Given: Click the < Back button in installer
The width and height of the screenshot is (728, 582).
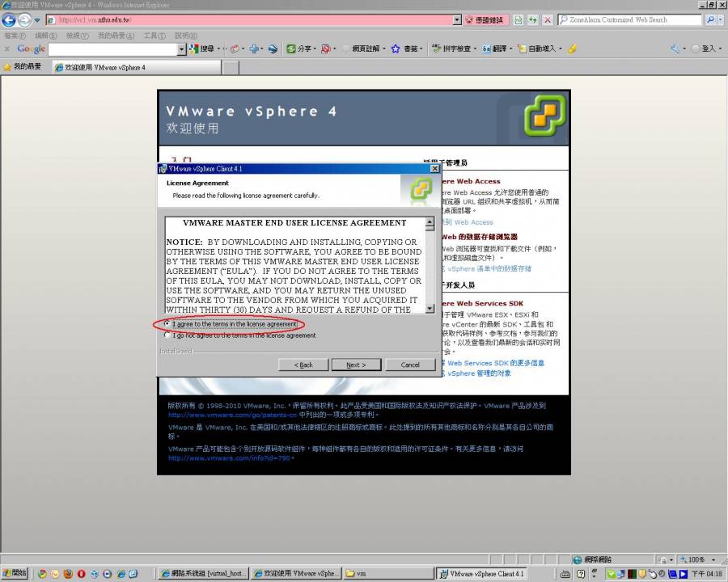Looking at the screenshot, I should point(303,365).
